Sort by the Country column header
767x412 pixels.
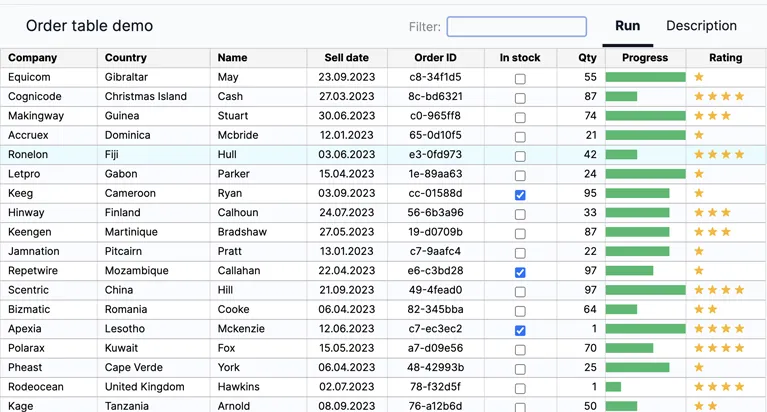point(154,58)
